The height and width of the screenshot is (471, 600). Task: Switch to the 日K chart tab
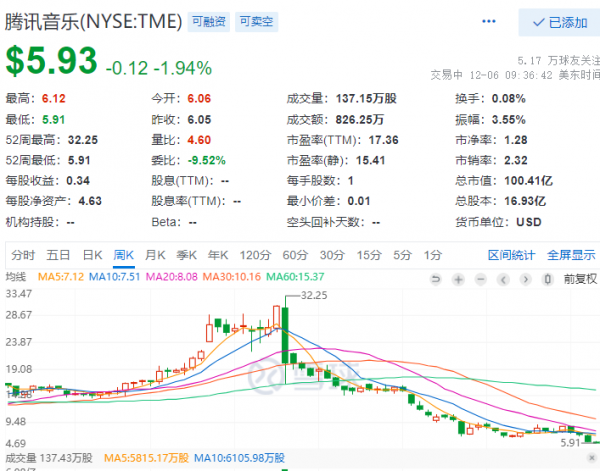click(93, 255)
